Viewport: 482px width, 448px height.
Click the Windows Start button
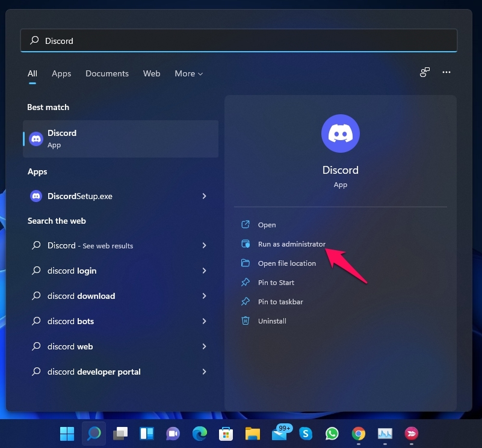click(67, 433)
